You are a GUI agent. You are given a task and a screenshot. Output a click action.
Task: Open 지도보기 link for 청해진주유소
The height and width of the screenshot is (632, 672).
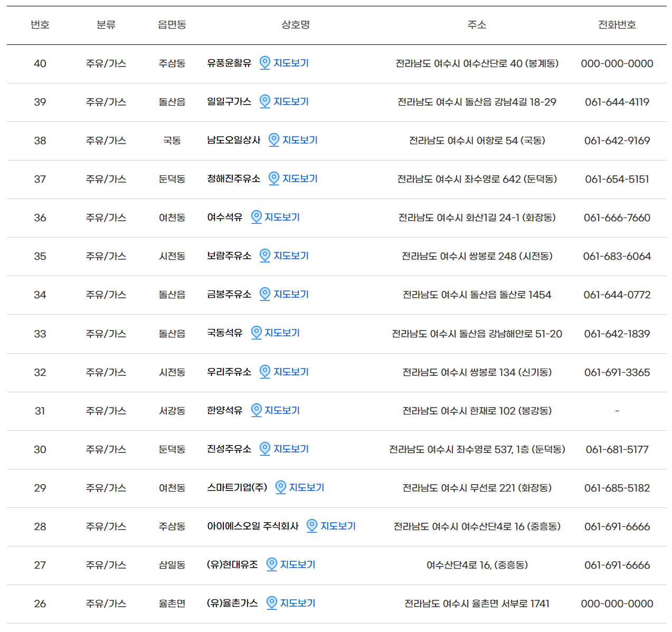[300, 178]
